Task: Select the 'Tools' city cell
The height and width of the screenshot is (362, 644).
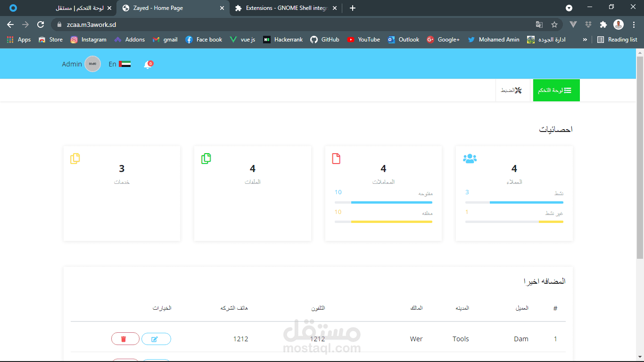Action: tap(461, 339)
